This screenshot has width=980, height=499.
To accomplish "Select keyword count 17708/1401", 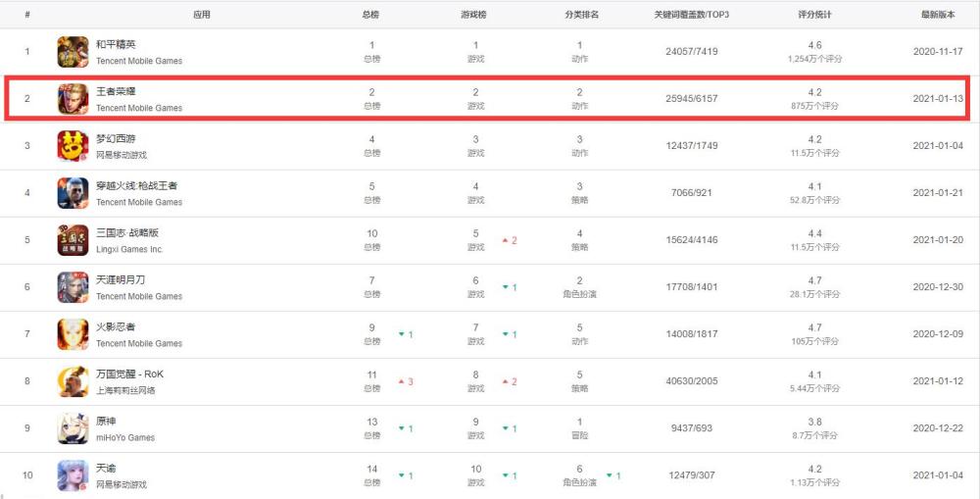I will tap(691, 287).
